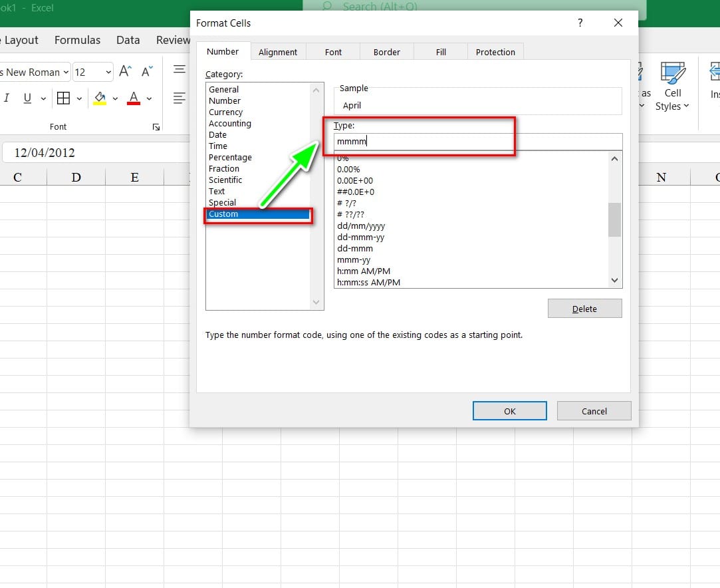
Task: Open the Borders dropdown arrow
Action: (79, 98)
